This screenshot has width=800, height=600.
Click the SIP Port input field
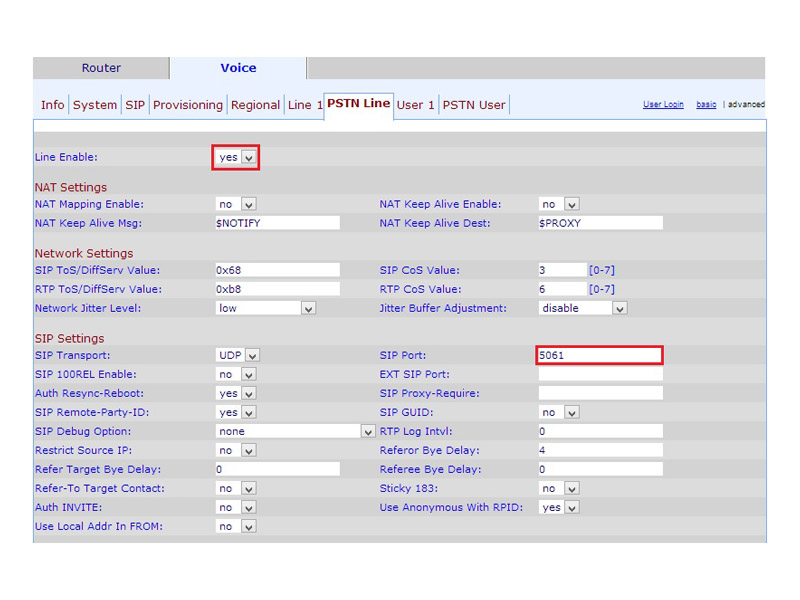coord(599,355)
